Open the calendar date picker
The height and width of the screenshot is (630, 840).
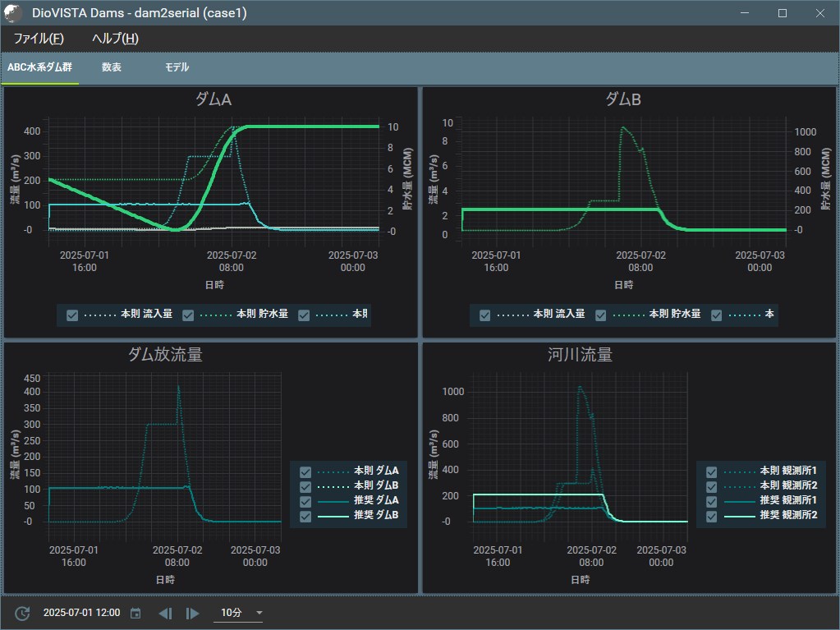pyautogui.click(x=135, y=613)
